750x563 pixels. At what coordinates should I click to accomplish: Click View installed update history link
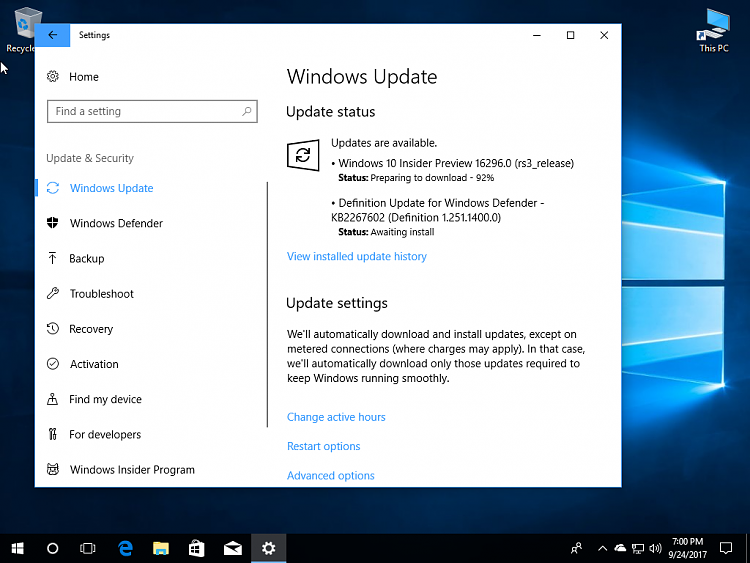pos(357,256)
